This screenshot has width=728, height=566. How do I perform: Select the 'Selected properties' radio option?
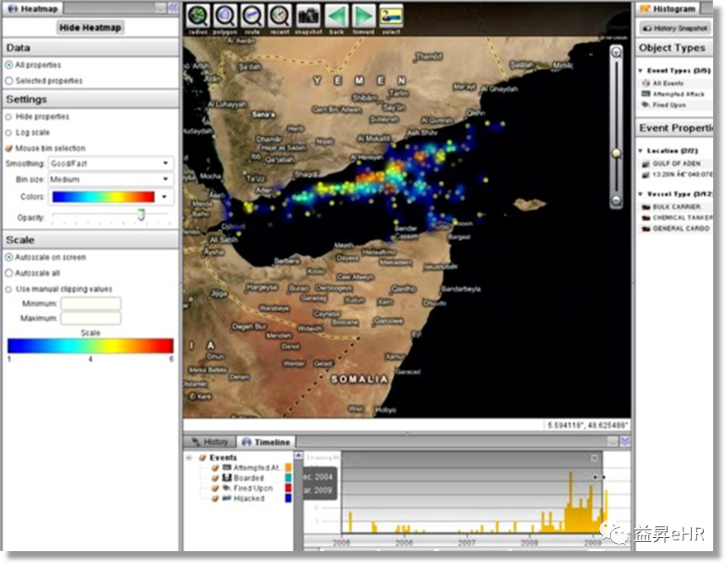pyautogui.click(x=9, y=81)
